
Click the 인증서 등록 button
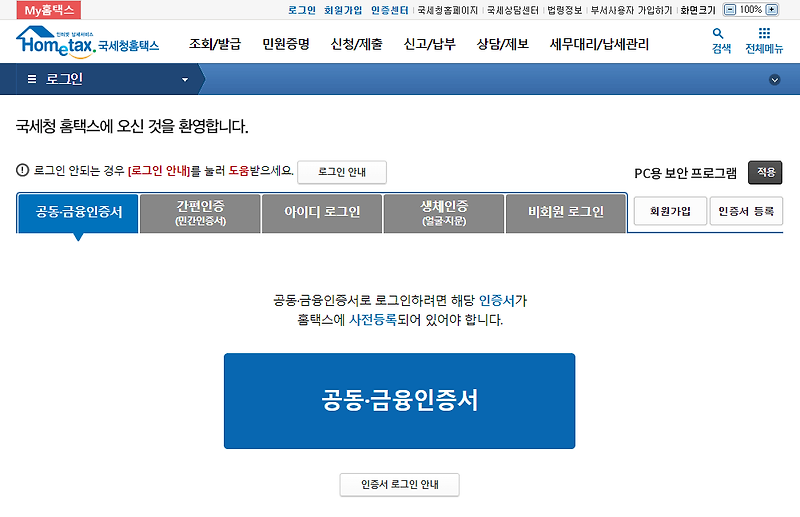point(746,211)
